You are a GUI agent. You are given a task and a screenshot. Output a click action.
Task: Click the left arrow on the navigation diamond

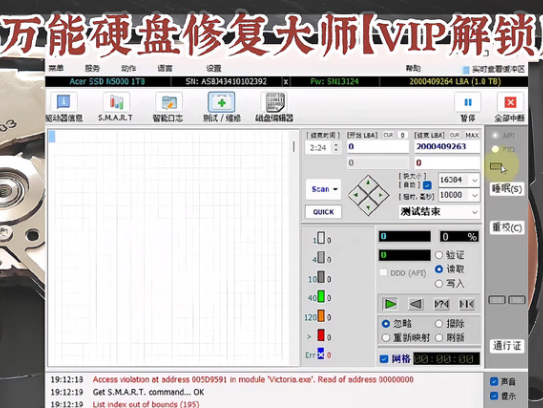click(x=356, y=195)
